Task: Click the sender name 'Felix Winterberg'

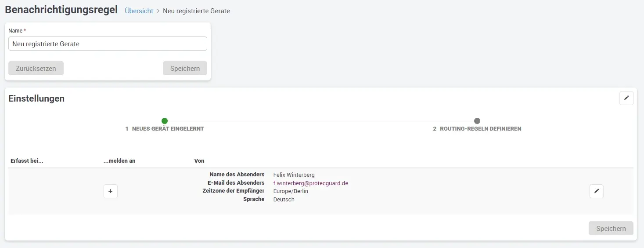Action: 294,175
